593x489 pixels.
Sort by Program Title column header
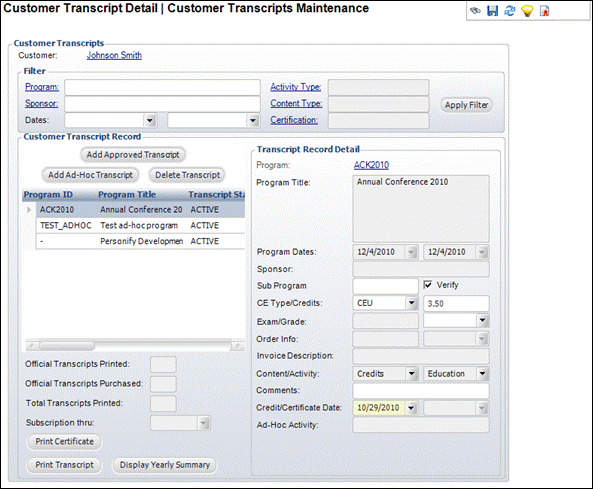(127, 194)
